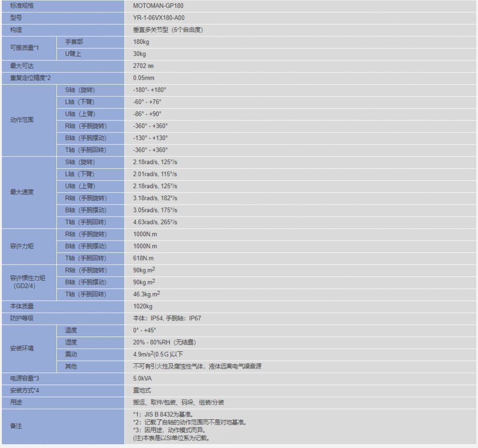Select the -86° - +90° U-axis range
This screenshot has height=448, width=478.
(147, 114)
